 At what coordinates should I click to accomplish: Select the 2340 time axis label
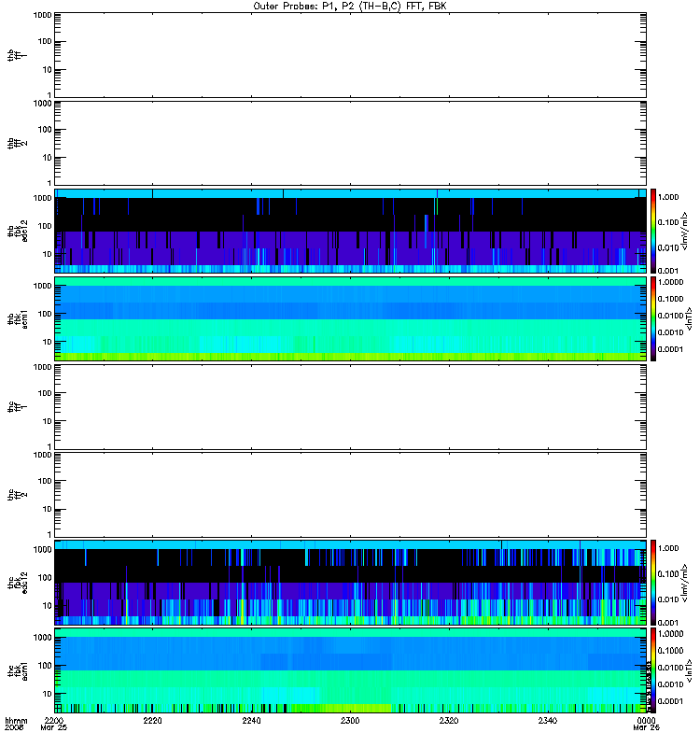pyautogui.click(x=548, y=720)
